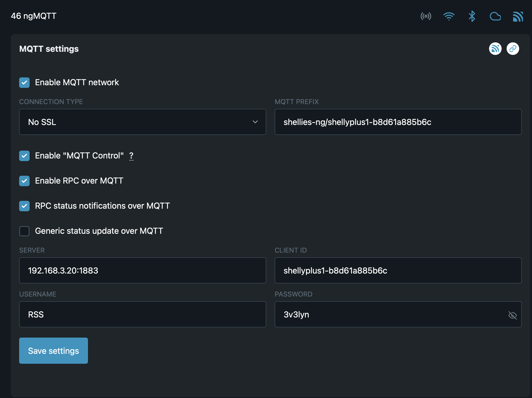
Task: Click the RPC status notifications over MQTT label
Action: [102, 206]
